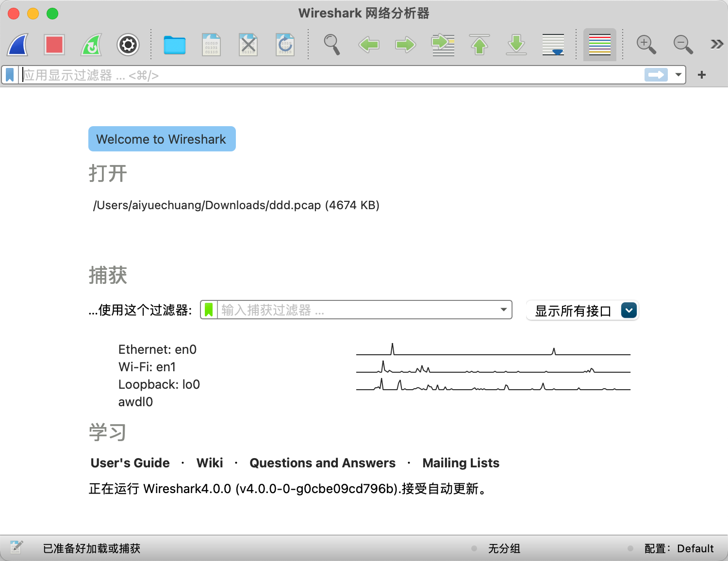728x561 pixels.
Task: Toggle packet list colorization
Action: pos(600,45)
